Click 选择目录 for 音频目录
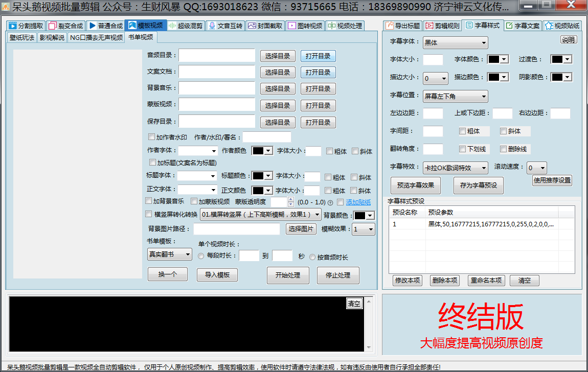588x372 pixels. (x=278, y=56)
